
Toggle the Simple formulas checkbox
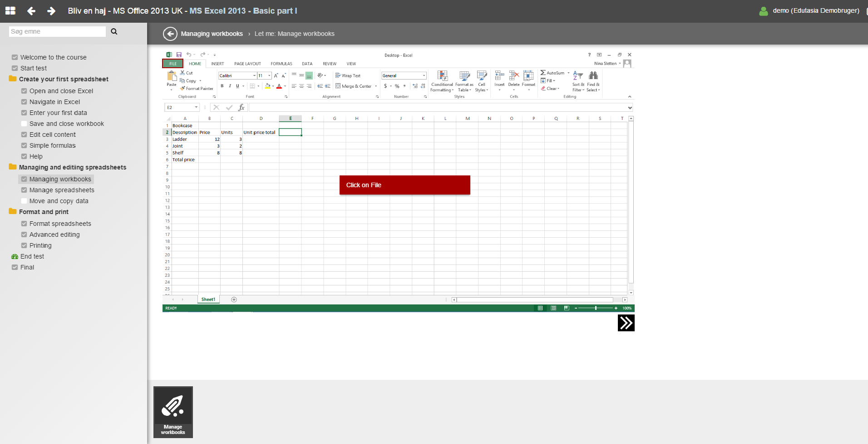tap(24, 145)
